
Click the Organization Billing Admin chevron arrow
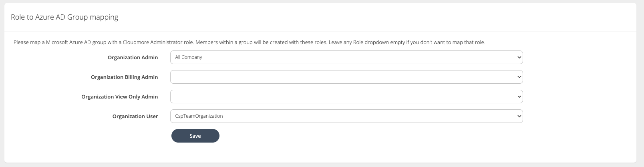(519, 77)
